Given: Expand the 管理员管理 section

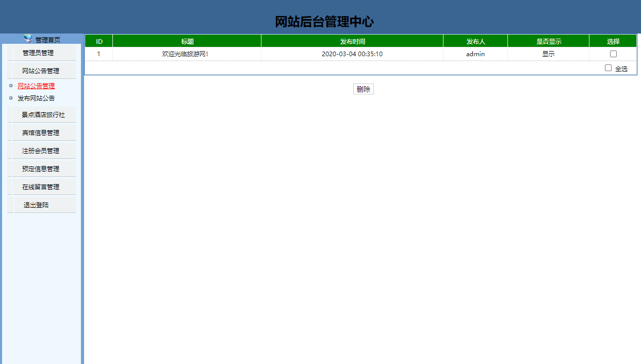Looking at the screenshot, I should tap(41, 52).
